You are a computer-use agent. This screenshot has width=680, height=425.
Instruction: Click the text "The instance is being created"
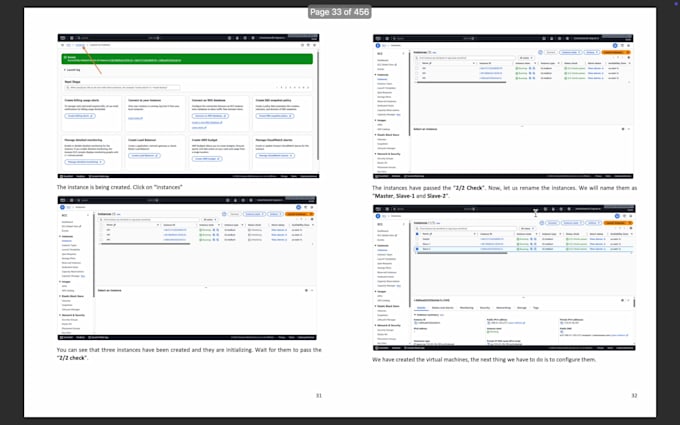click(x=93, y=187)
